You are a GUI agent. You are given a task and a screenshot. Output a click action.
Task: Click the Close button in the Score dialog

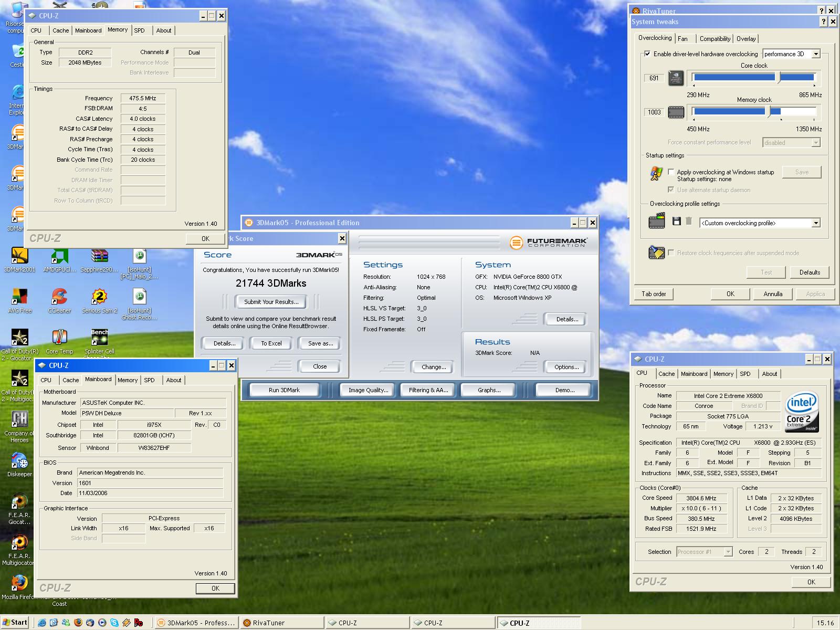(320, 366)
